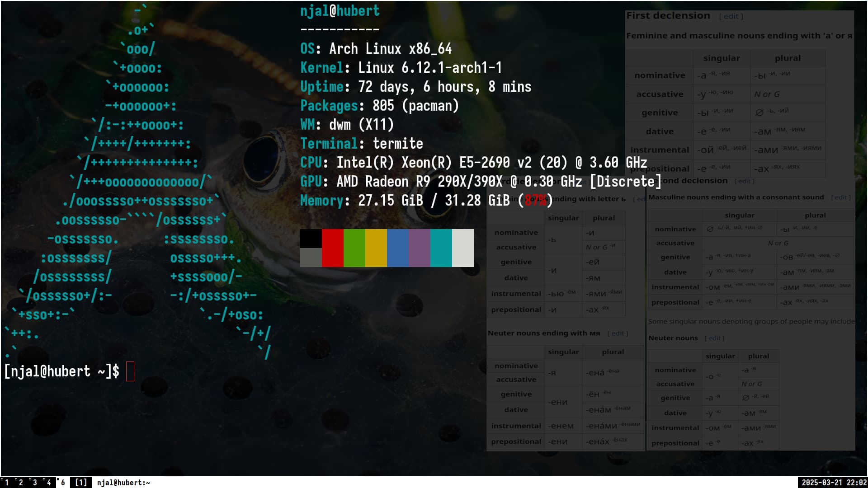868x488 pixels.
Task: Click the [1] monocle layout symbol
Action: [x=81, y=483]
